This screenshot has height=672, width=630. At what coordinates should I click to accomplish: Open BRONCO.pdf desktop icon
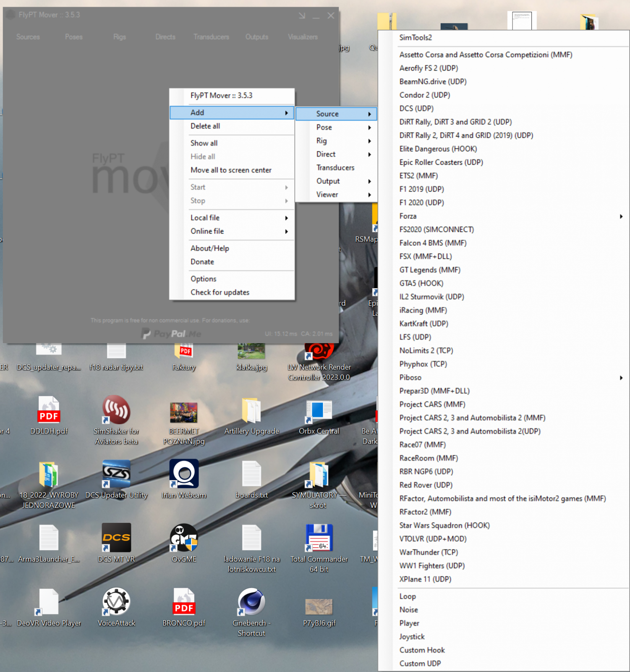pos(184,601)
